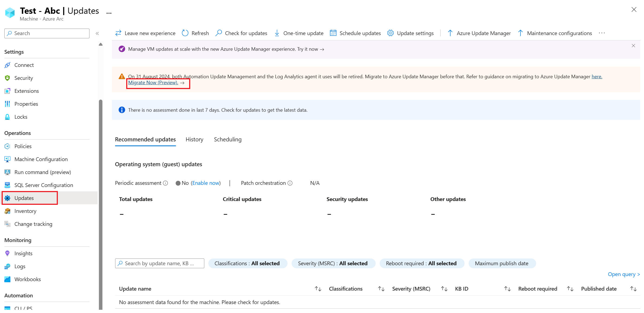Switch to the Scheduling tab
Screen dimensions: 644x313
pyautogui.click(x=228, y=140)
